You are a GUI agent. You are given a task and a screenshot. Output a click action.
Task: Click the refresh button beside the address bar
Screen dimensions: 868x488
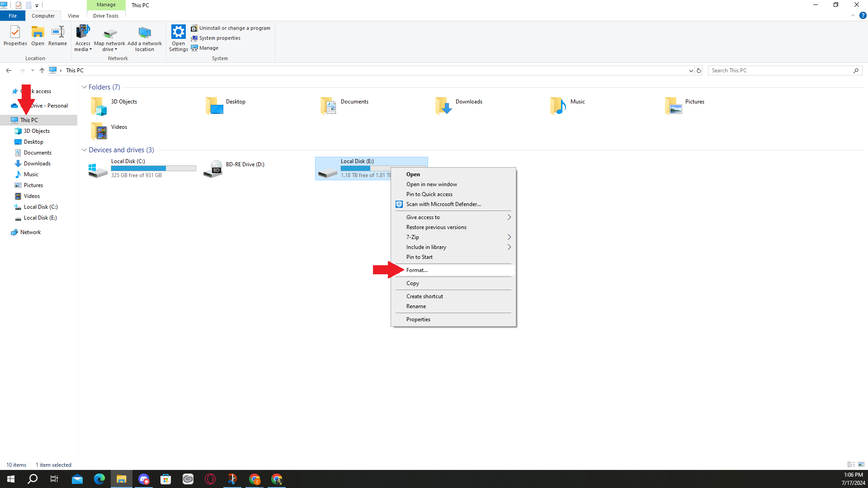click(x=699, y=70)
